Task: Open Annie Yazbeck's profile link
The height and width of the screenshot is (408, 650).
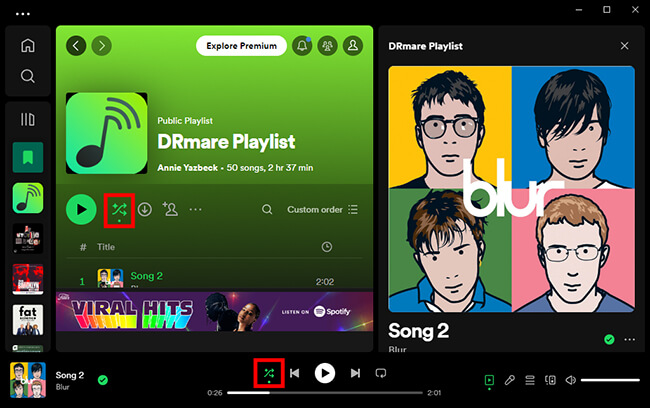Action: (x=187, y=168)
